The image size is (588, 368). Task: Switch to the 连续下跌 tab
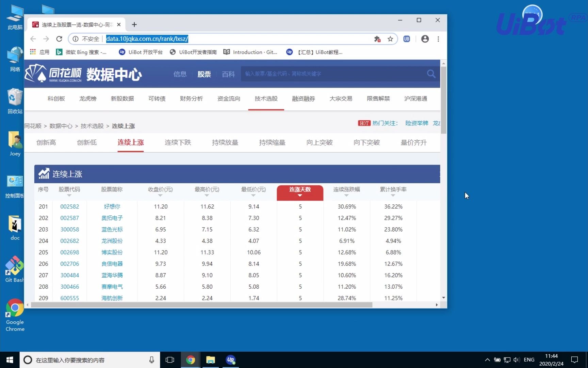tap(178, 142)
